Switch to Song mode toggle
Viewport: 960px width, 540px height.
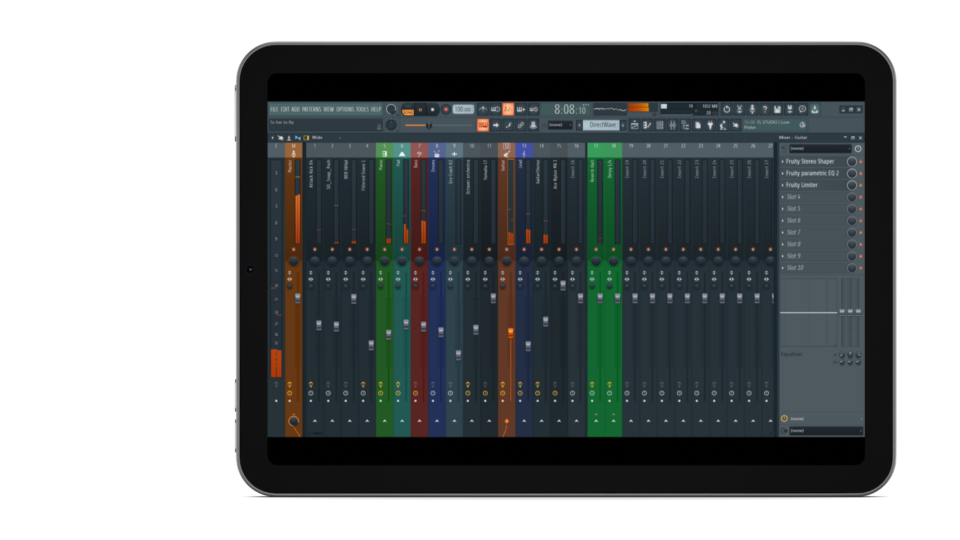tap(408, 113)
